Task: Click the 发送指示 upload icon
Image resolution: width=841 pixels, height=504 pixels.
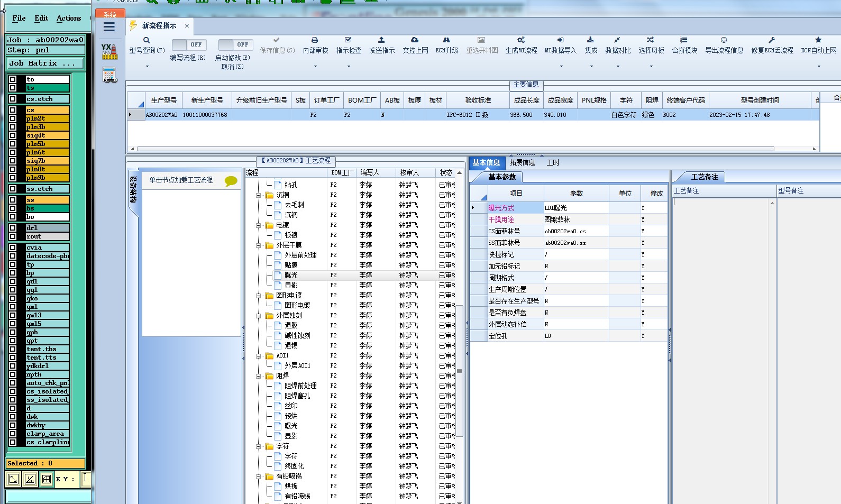Action: coord(381,40)
